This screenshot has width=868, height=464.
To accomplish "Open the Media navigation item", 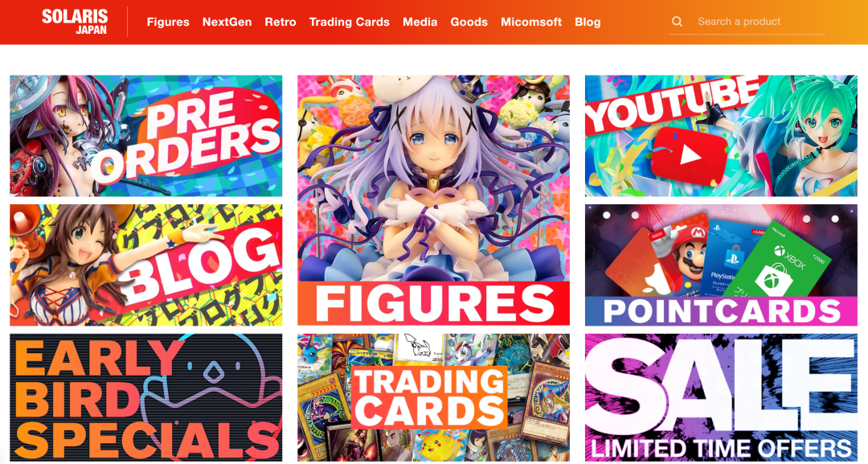I will (420, 23).
